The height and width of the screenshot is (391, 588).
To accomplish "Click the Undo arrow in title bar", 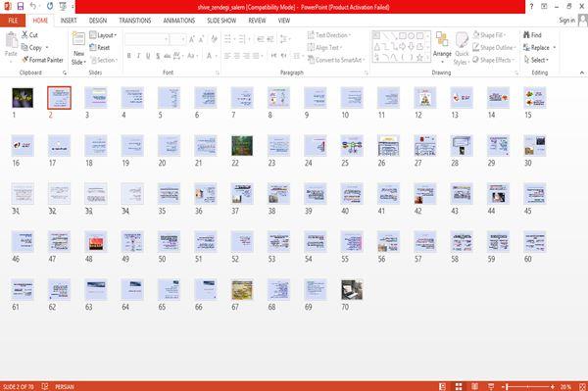I will point(33,7).
